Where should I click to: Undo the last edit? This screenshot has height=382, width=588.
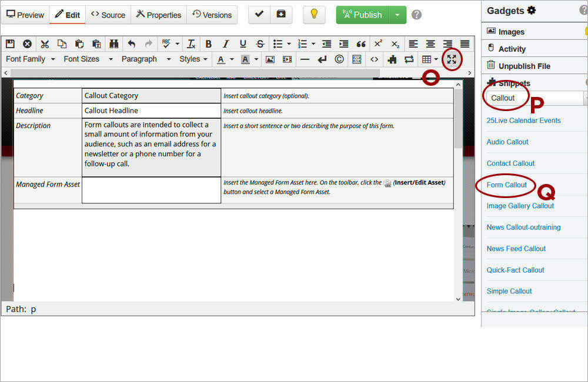tap(132, 44)
